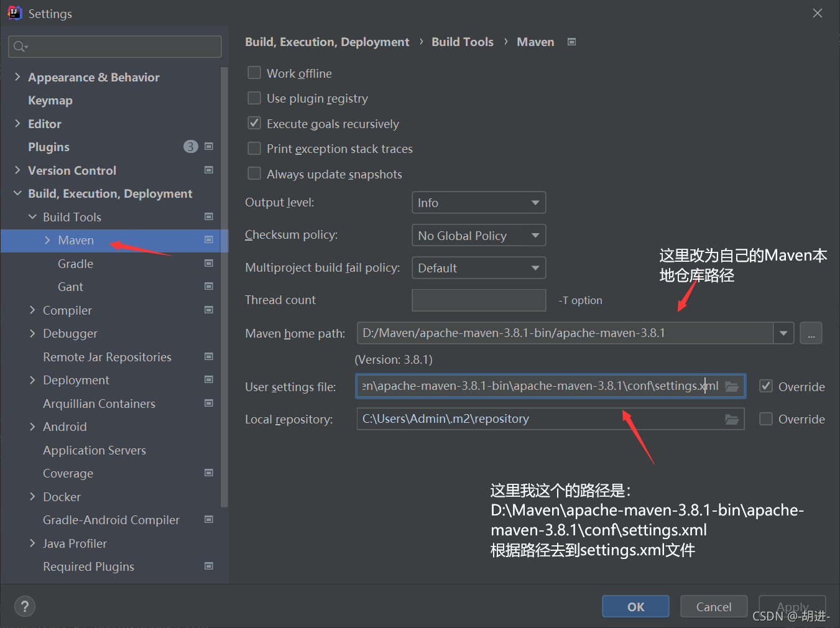Viewport: 840px width, 628px height.
Task: Open Multiproject build fail policy dropdown
Action: [x=479, y=268]
